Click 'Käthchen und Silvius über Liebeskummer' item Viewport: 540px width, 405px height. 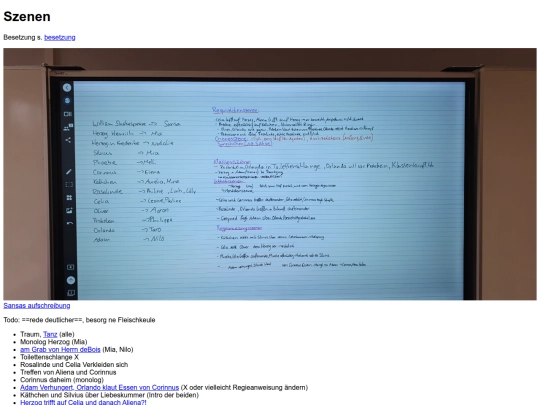[x=110, y=395]
